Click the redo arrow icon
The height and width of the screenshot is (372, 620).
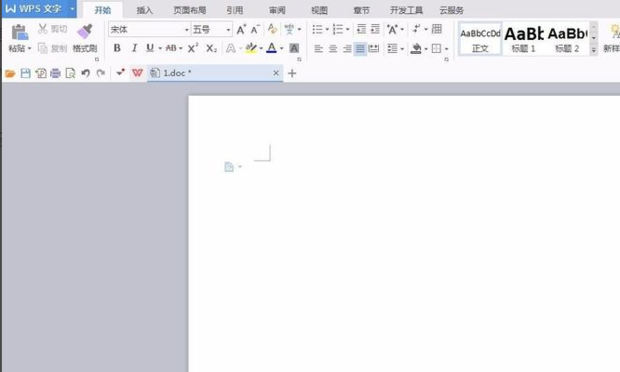pos(101,73)
